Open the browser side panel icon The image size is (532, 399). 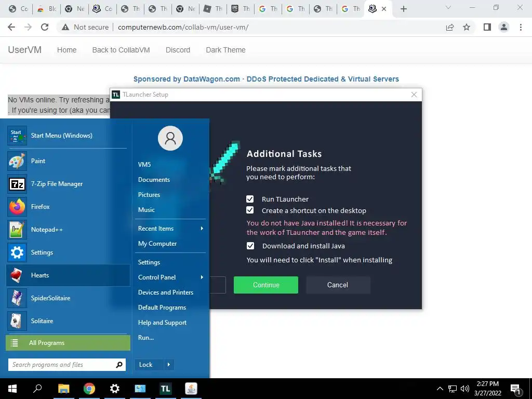tap(487, 27)
